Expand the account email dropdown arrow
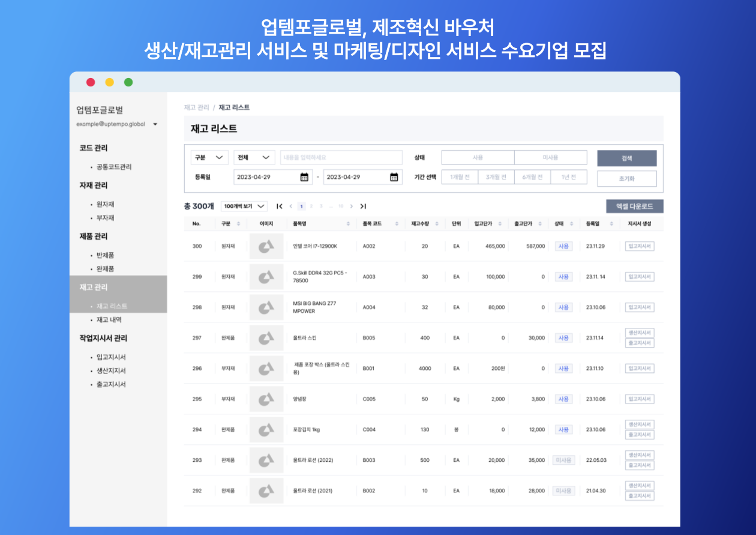This screenshot has height=535, width=756. (x=155, y=124)
